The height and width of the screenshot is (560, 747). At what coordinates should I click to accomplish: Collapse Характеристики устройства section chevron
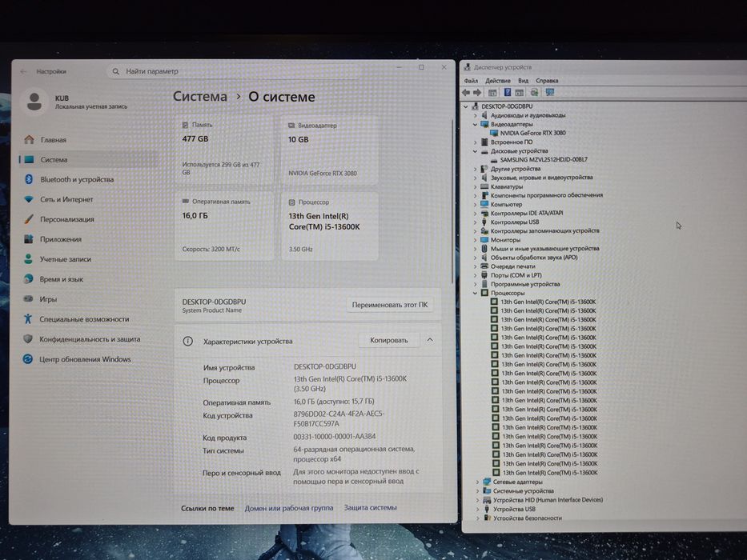[430, 340]
